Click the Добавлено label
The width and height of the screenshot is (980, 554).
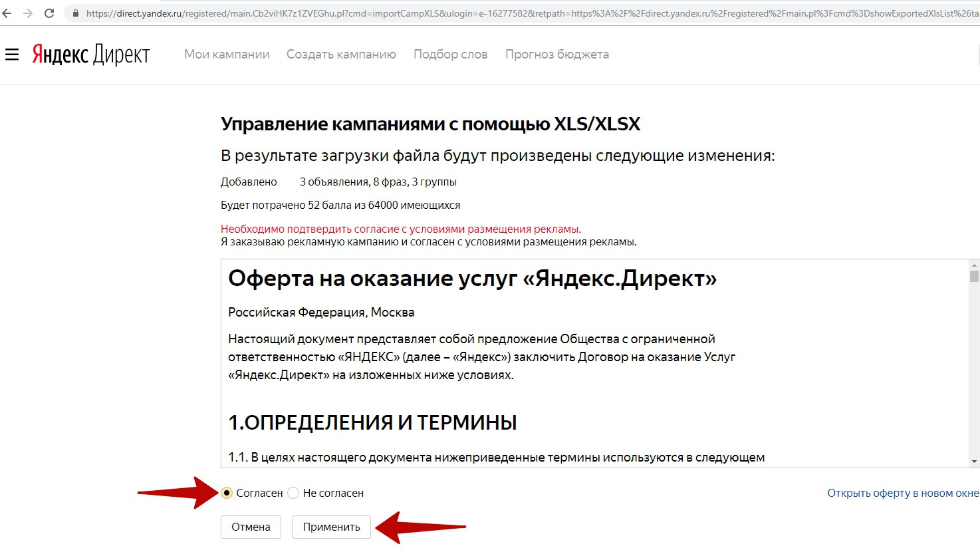point(249,182)
